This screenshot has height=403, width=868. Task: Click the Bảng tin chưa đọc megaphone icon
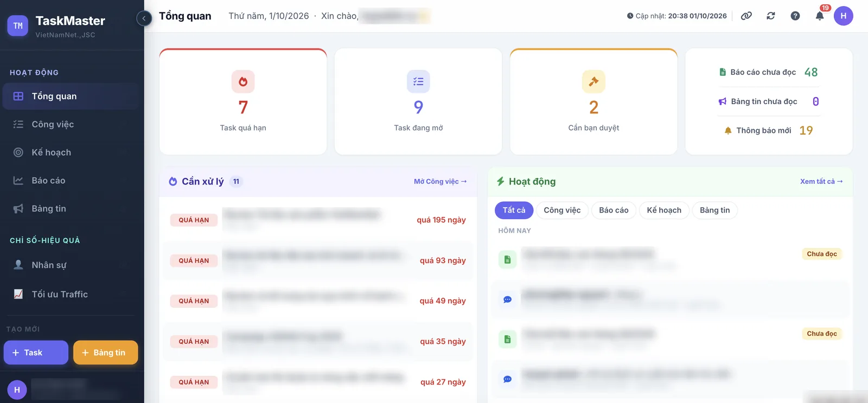(x=723, y=101)
